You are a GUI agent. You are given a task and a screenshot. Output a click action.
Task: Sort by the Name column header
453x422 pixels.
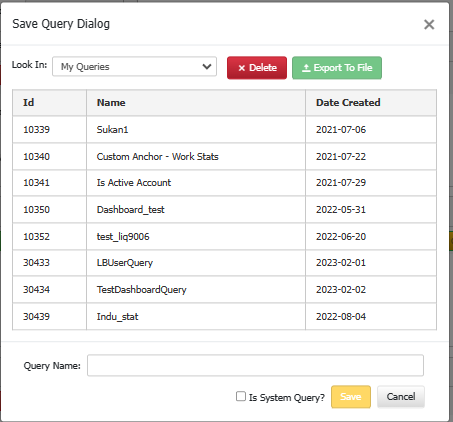(x=196, y=103)
